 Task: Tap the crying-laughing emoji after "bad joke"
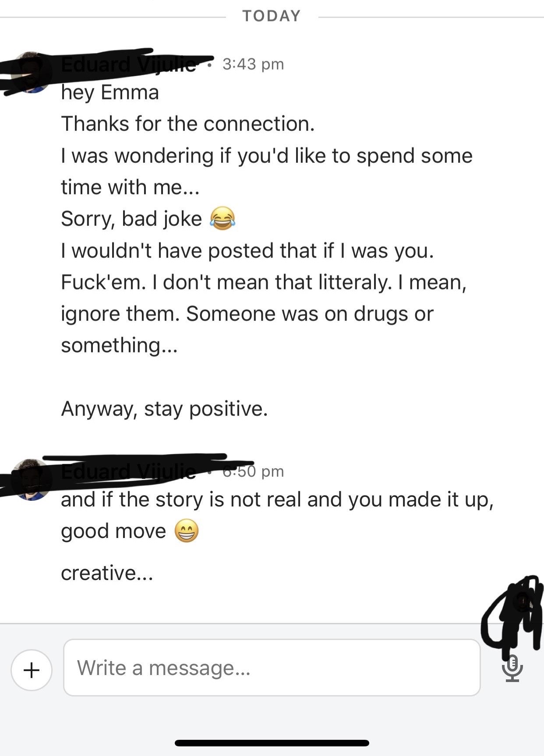[223, 218]
